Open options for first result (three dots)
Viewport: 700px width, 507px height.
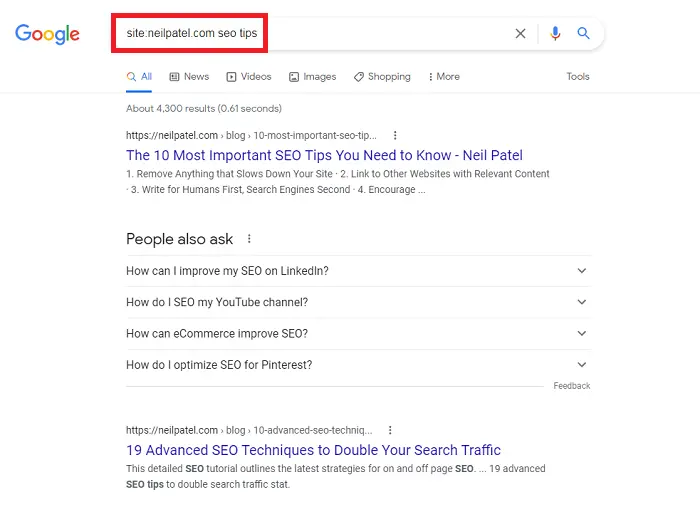[x=395, y=135]
